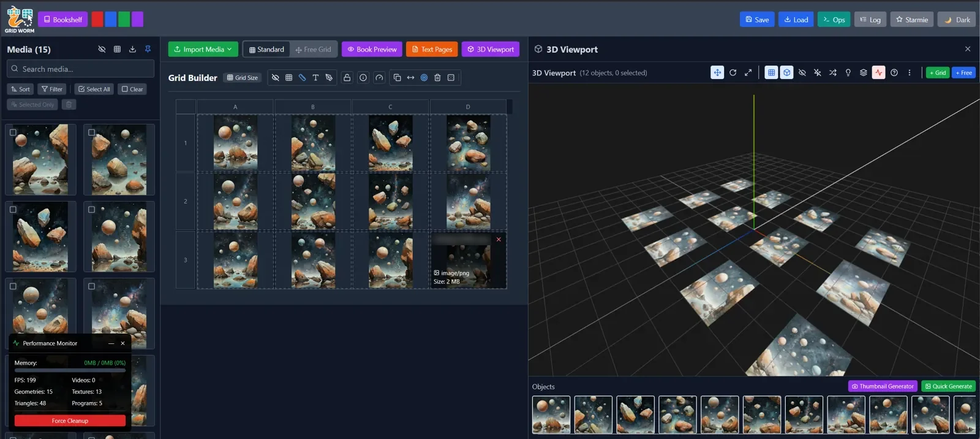
Task: Click the Search media input field
Action: [x=80, y=69]
